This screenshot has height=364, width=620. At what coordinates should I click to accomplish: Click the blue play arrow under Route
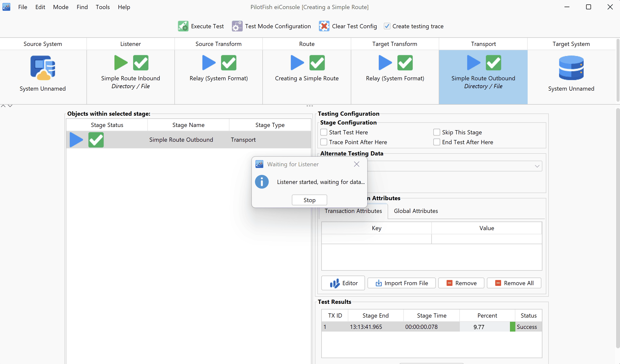297,63
